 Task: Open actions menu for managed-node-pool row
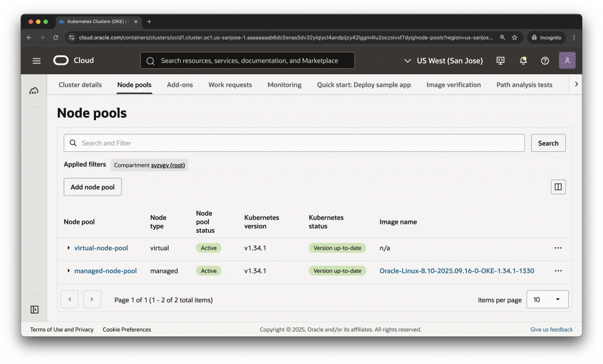point(558,271)
